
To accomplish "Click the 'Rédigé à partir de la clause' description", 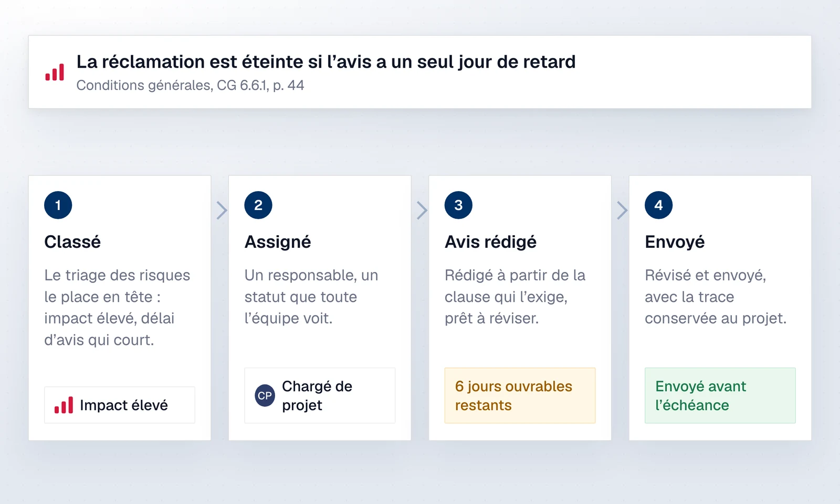I will (x=515, y=297).
